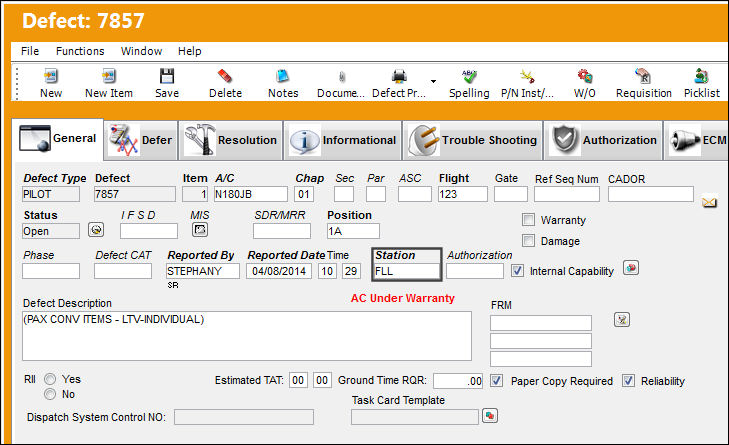Switch to the Authorization tab

[x=604, y=140]
